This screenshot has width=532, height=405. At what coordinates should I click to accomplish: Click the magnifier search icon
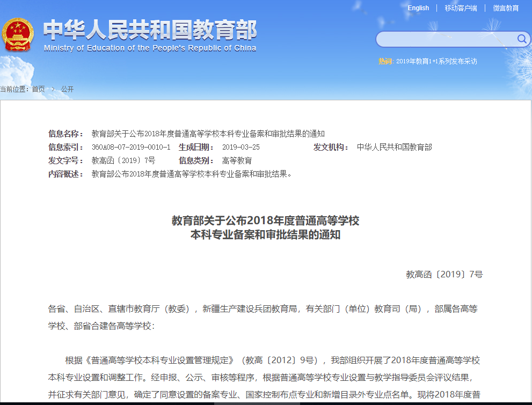point(521,39)
